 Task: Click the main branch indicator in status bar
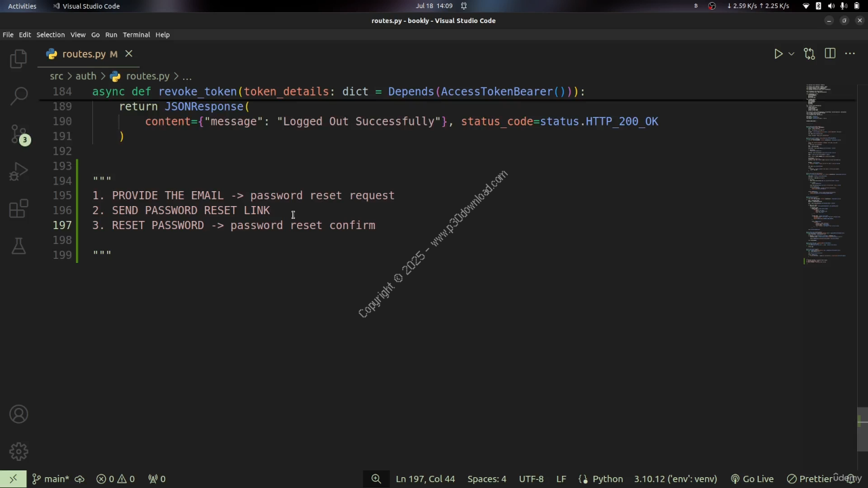50,479
